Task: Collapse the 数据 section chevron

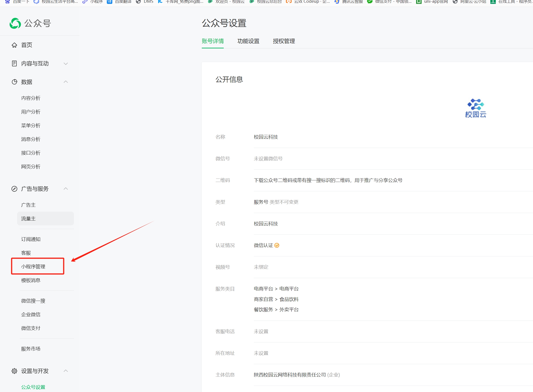Action: tap(66, 82)
